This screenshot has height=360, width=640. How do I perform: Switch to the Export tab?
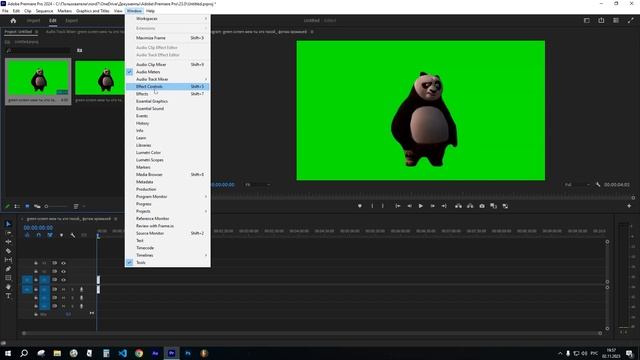point(71,20)
